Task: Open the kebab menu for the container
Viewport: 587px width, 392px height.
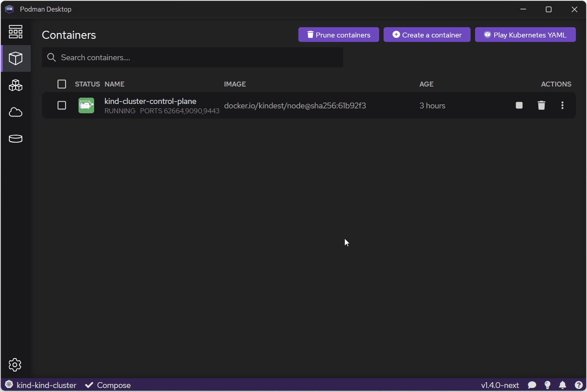Action: 562,105
